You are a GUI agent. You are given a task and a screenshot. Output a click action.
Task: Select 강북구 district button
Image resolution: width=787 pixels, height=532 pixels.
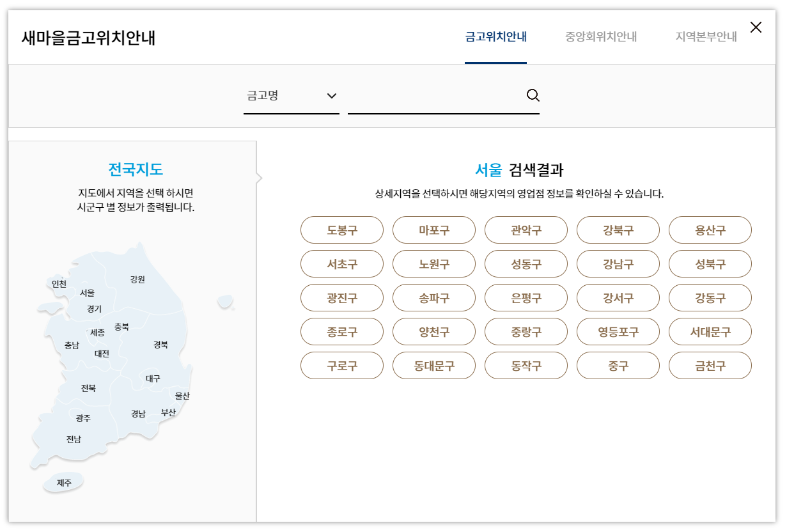tap(618, 230)
